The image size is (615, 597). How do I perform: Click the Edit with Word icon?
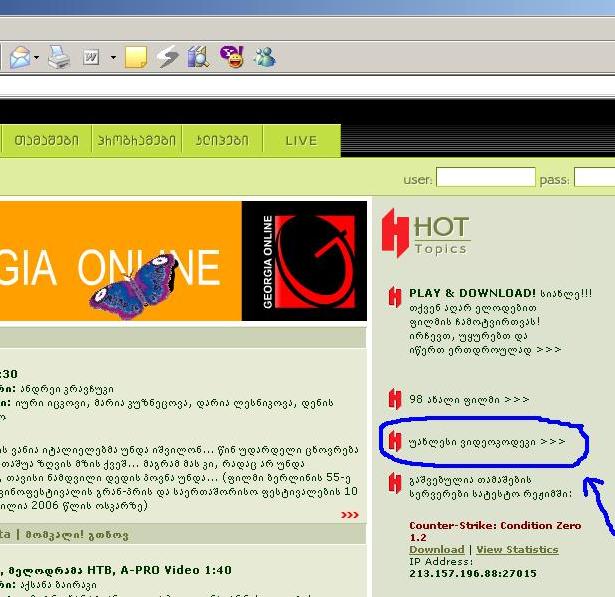click(91, 58)
